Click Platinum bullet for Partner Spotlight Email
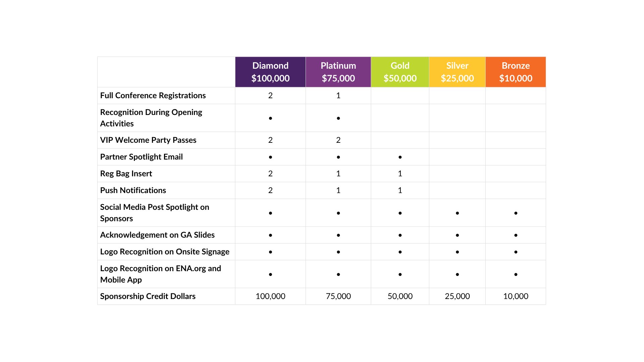The height and width of the screenshot is (362, 644). 338,157
